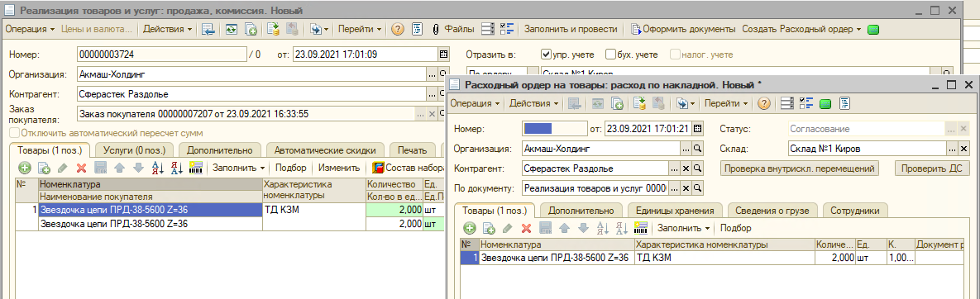Image resolution: width=980 pixels, height=299 pixels.
Task: Add a new row in Реализация Товары table
Action: pos(24,168)
